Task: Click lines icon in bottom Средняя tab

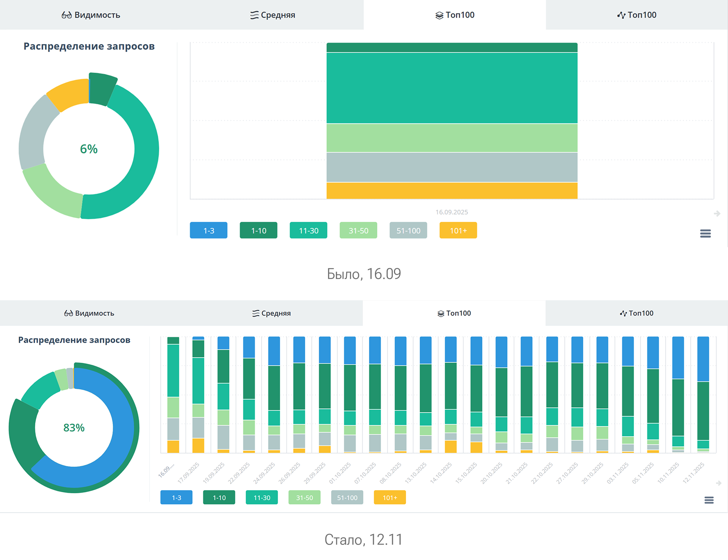Action: point(256,314)
